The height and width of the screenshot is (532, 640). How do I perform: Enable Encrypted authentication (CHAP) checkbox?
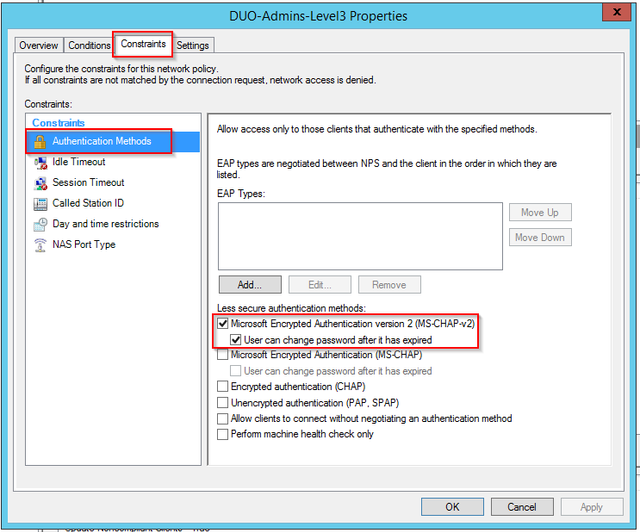coord(222,386)
